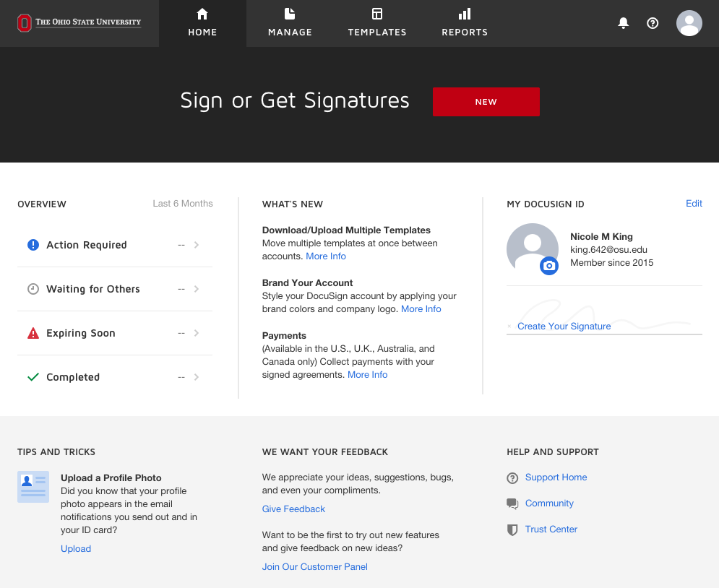Screen dimensions: 719x588
Task: Click the Templates layout icon
Action: (x=377, y=14)
